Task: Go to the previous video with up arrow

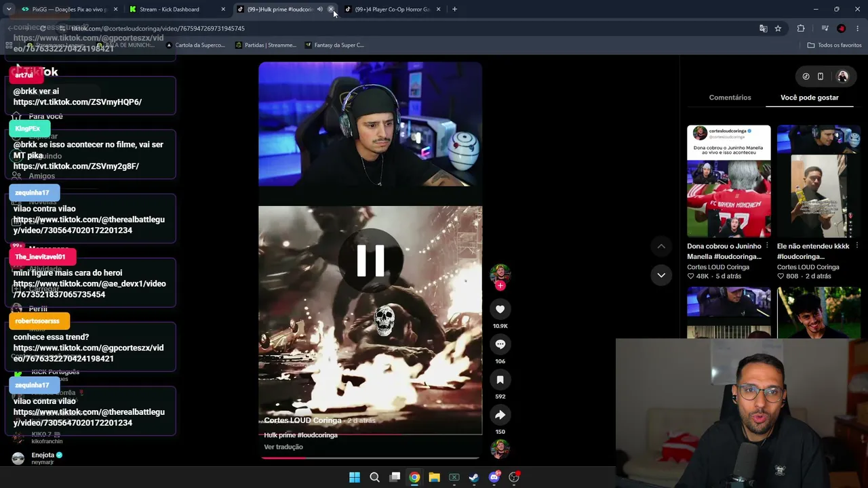Action: [x=661, y=246]
